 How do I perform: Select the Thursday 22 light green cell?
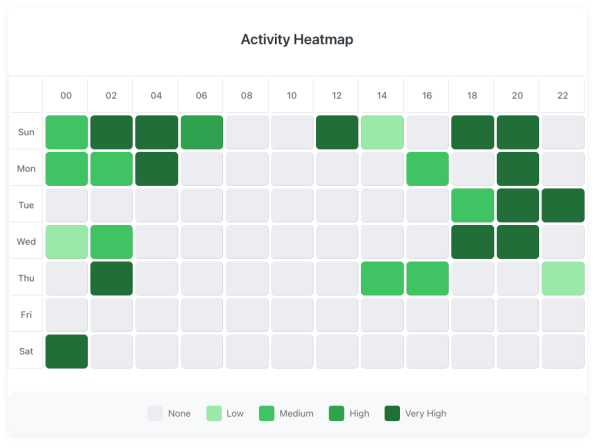coord(562,278)
